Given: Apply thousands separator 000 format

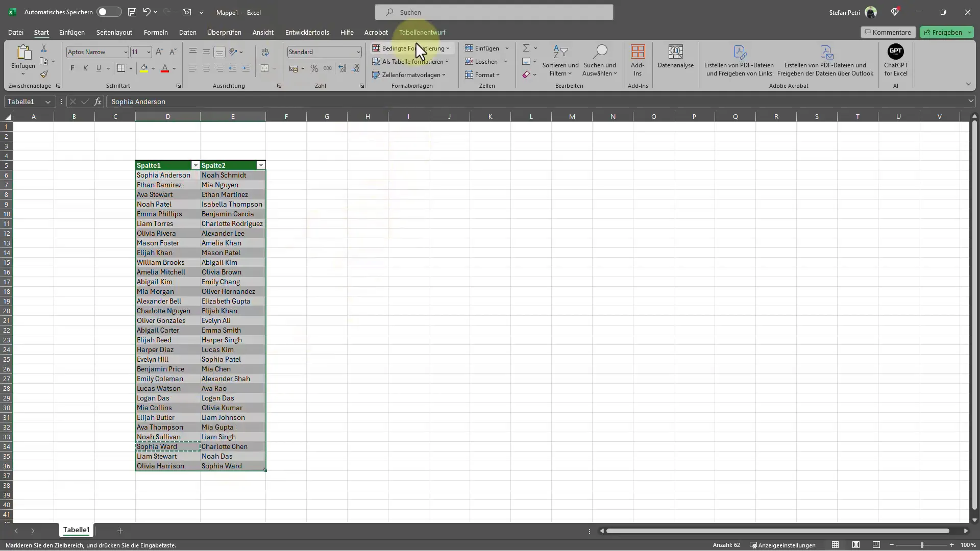Looking at the screenshot, I should point(328,68).
